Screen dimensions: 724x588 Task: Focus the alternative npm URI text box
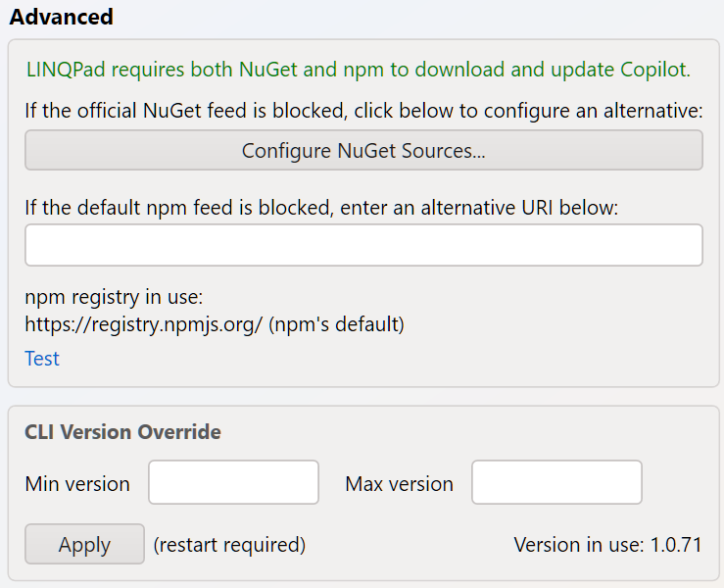coord(363,245)
